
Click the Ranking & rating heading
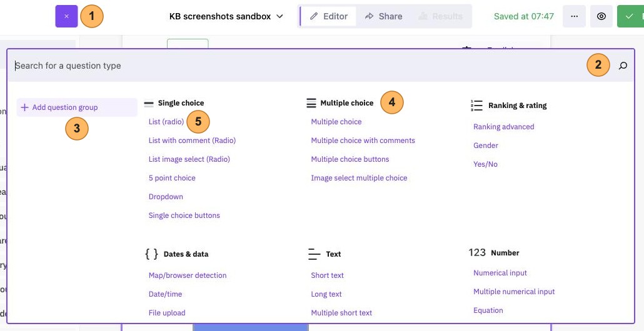518,106
